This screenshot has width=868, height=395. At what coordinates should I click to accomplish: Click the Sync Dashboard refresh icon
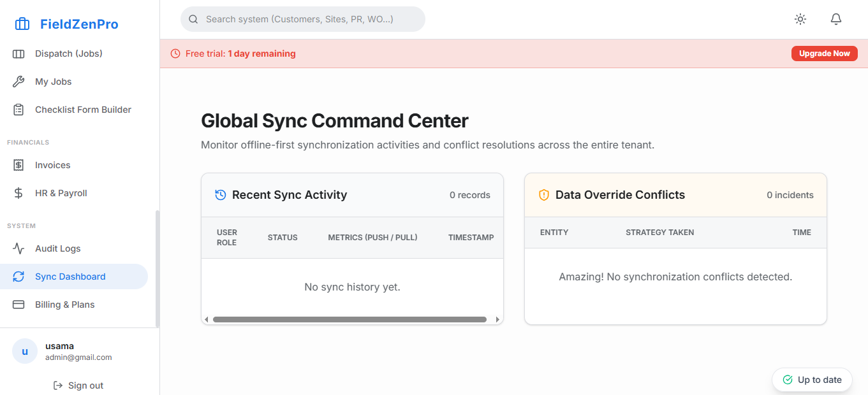point(18,276)
